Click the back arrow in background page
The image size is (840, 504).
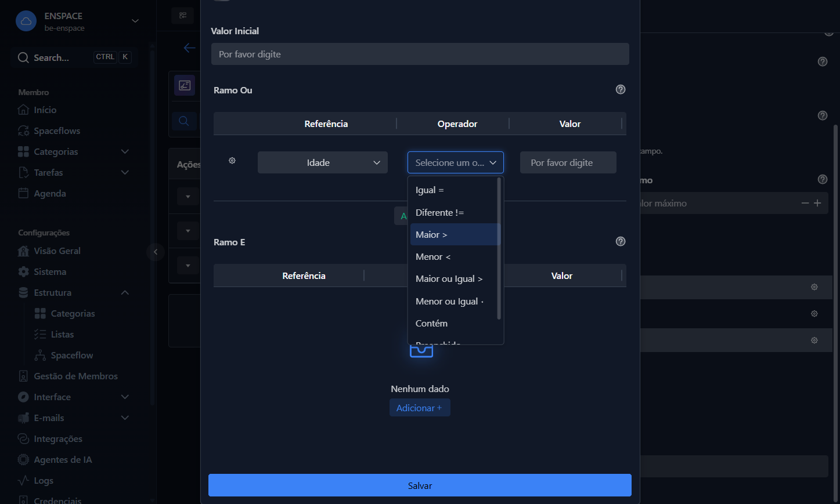(189, 48)
